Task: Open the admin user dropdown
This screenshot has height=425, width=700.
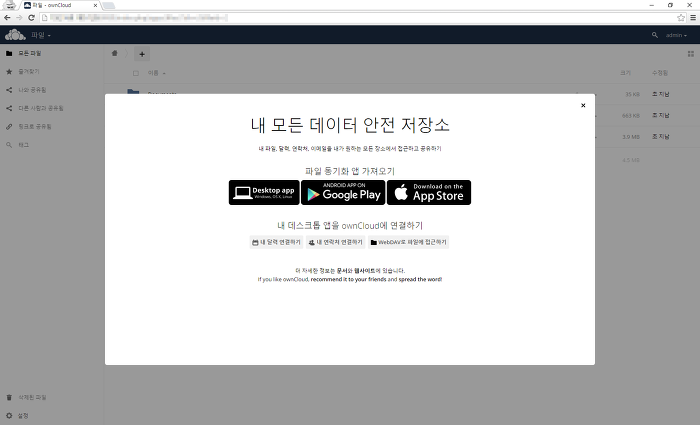Action: [x=676, y=35]
